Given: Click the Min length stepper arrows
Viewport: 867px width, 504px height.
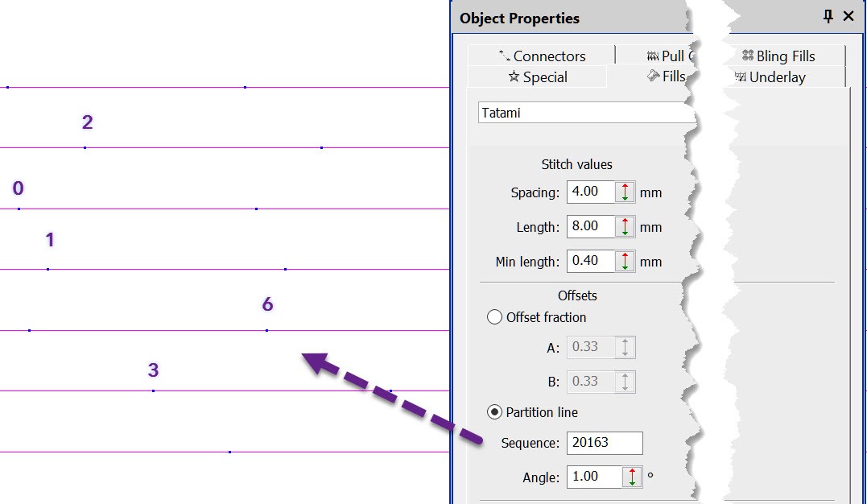Looking at the screenshot, I should tap(625, 262).
